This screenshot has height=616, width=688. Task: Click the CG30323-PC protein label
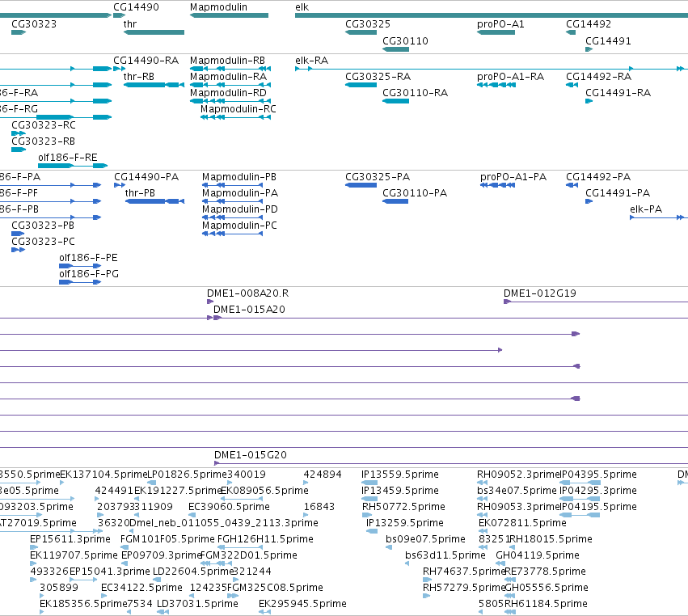[44, 242]
